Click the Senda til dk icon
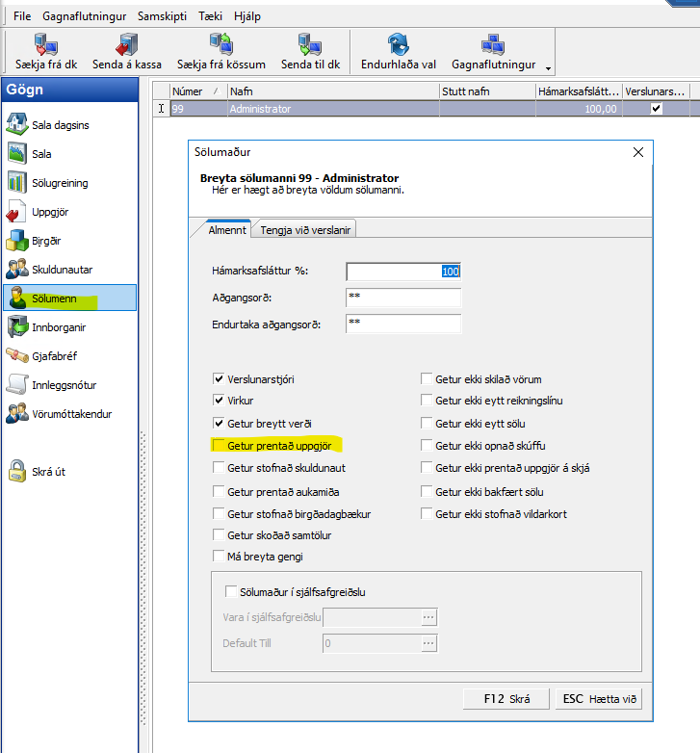The height and width of the screenshot is (753, 700). [309, 44]
